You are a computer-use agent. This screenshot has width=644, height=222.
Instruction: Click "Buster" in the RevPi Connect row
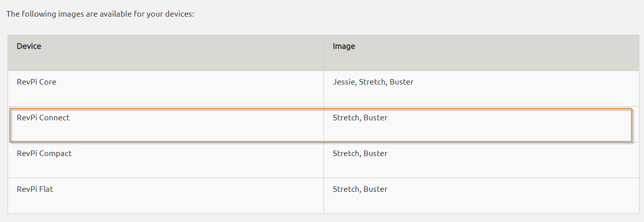coord(375,118)
